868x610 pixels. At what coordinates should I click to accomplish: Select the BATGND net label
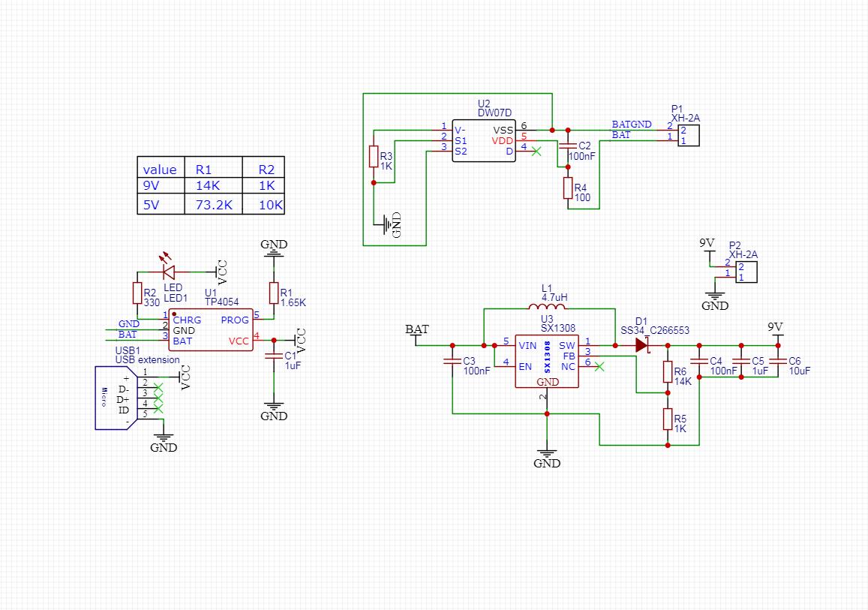coord(631,124)
